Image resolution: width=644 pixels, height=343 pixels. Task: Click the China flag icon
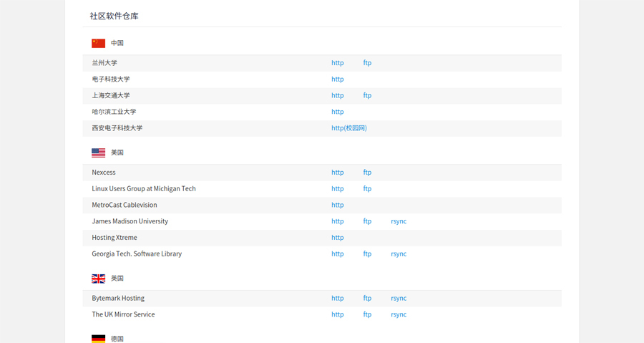(98, 43)
